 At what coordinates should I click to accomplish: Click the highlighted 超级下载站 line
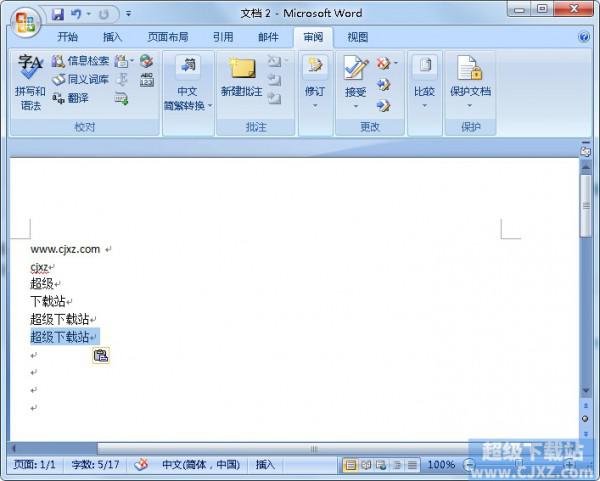[60, 337]
